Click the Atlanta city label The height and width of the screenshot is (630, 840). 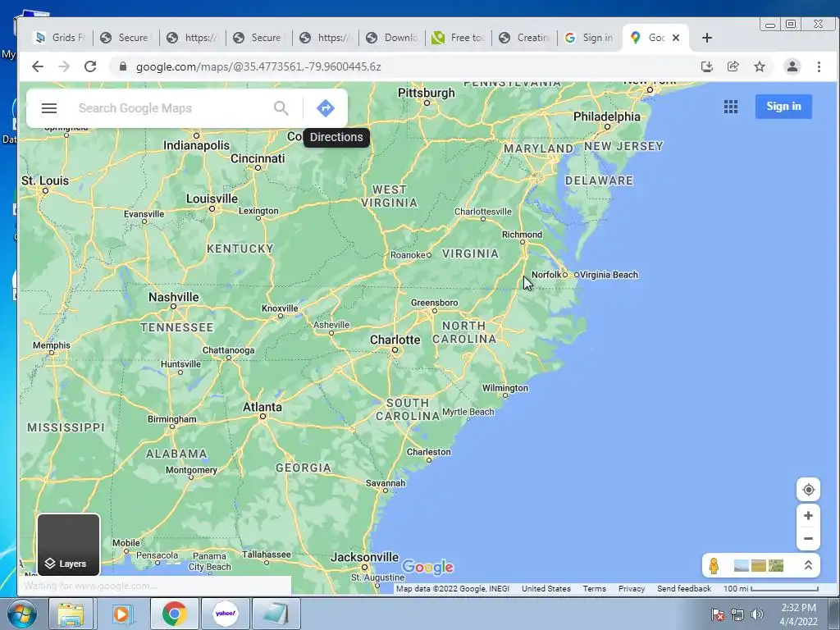click(x=262, y=407)
